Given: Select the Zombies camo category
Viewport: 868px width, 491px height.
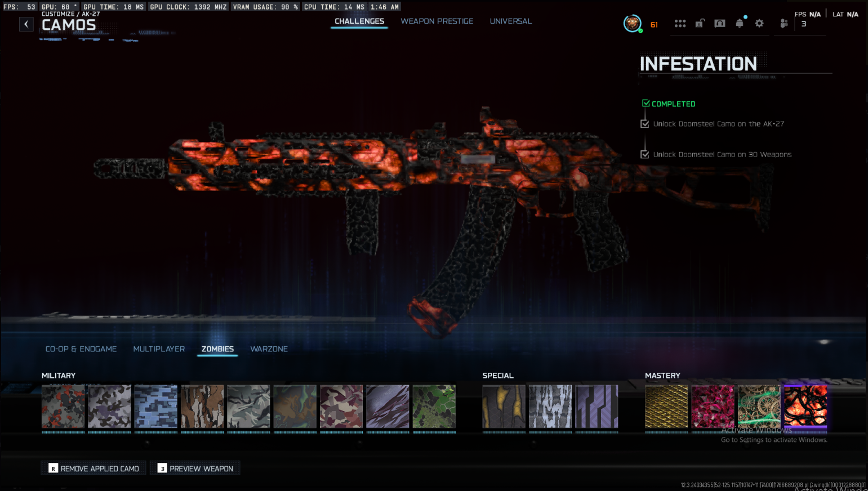Looking at the screenshot, I should click(217, 349).
